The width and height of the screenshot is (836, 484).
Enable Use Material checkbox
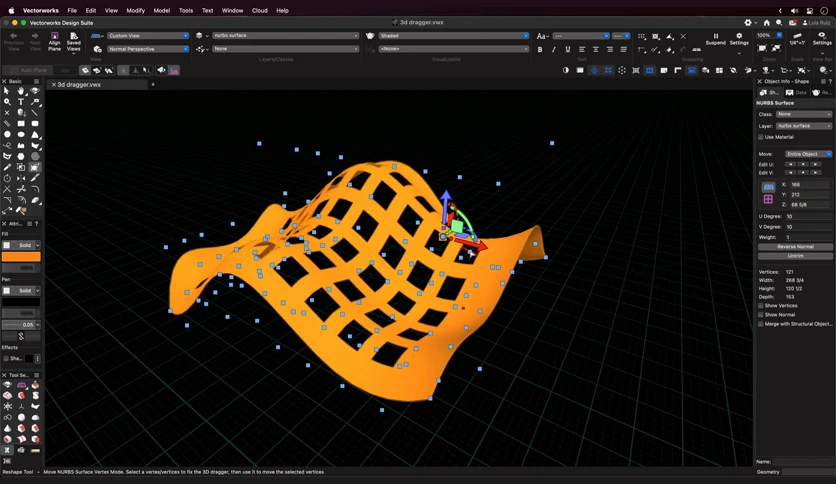coord(761,137)
